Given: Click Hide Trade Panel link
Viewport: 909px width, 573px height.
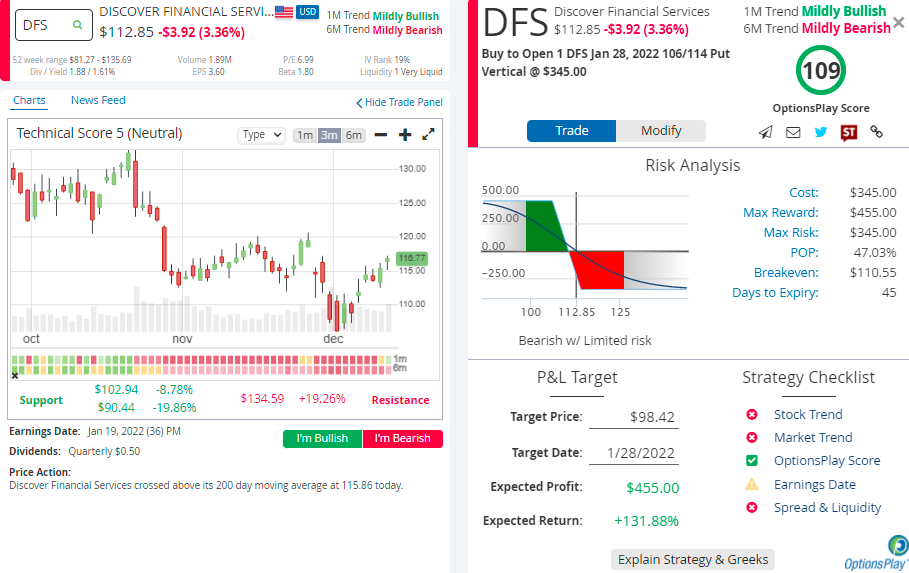Looking at the screenshot, I should [399, 103].
